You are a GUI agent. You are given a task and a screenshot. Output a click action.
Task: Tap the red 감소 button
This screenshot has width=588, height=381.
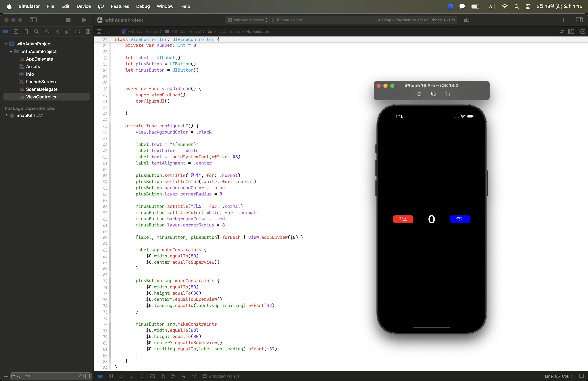403,219
